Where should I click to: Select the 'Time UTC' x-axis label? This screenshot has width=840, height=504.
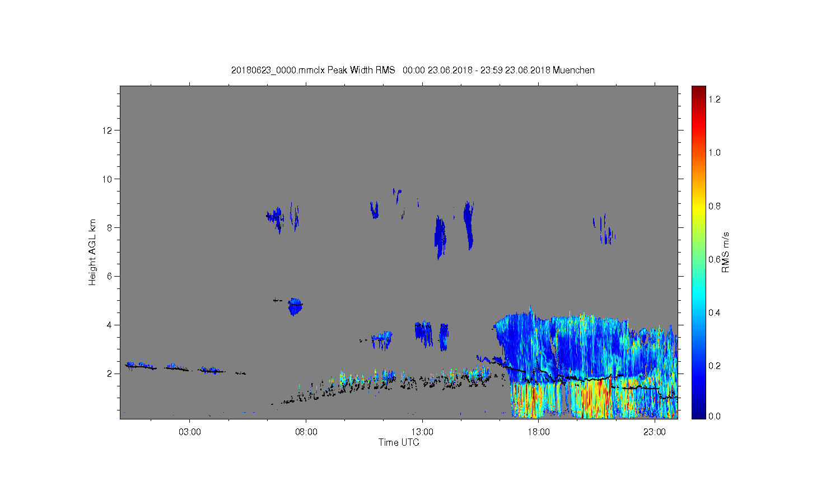coord(399,442)
